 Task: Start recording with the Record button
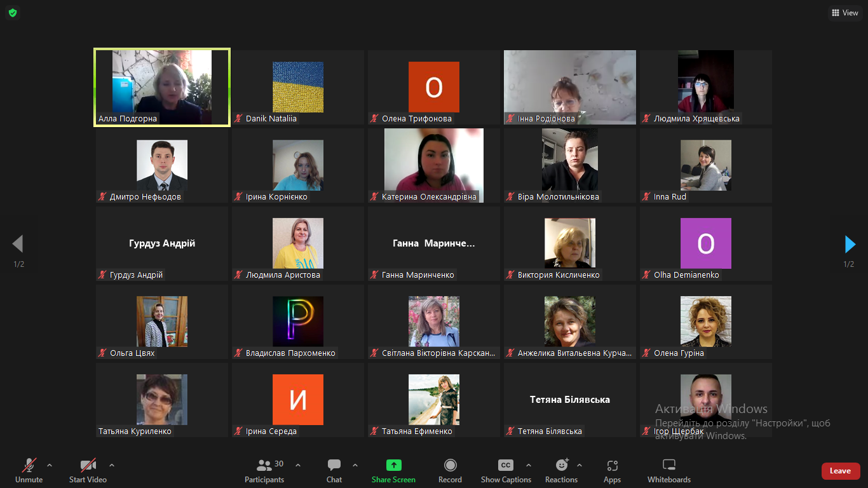(450, 470)
